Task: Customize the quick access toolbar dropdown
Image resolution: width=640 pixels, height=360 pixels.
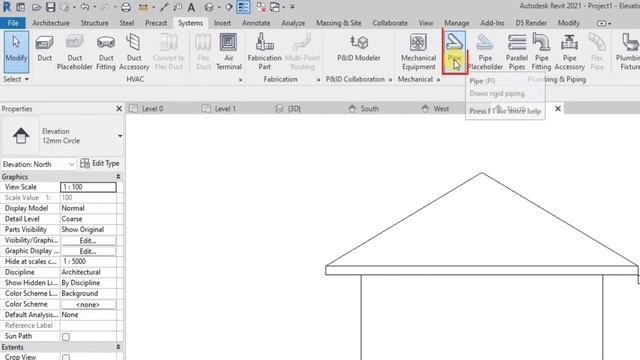Action: point(292,7)
